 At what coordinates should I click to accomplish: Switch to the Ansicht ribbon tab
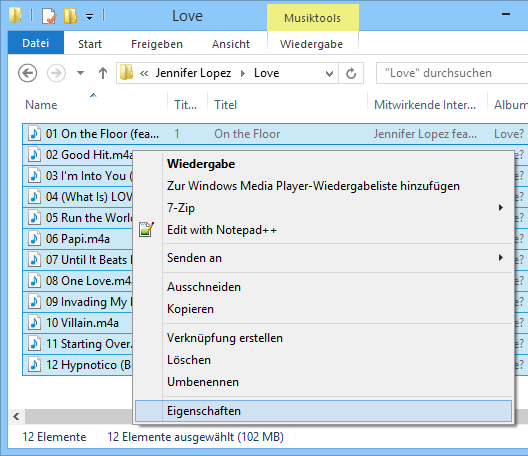coord(231,44)
